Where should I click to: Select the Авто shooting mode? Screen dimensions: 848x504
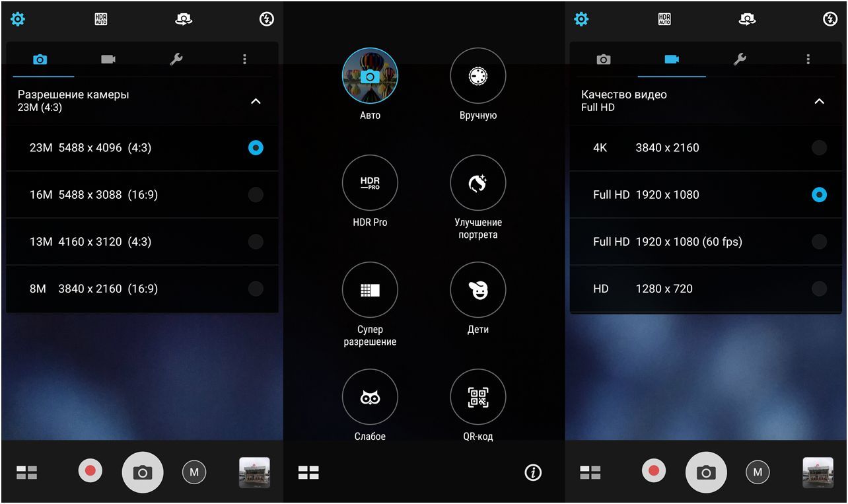click(x=370, y=76)
